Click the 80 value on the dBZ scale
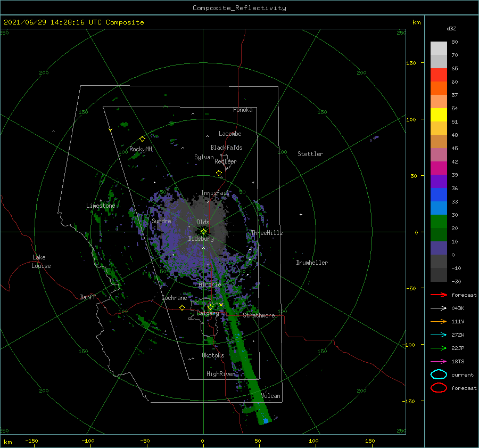Image resolution: width=479 pixels, height=448 pixels. [455, 42]
